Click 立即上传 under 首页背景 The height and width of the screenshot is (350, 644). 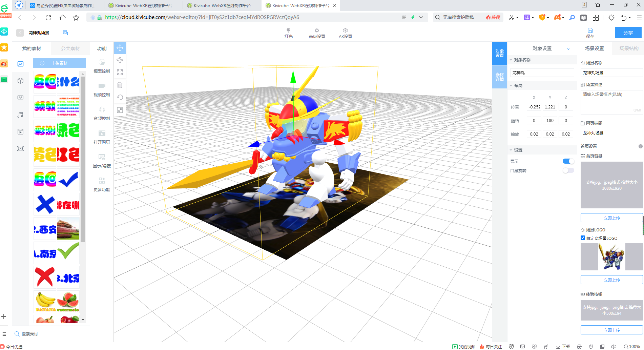coord(611,218)
